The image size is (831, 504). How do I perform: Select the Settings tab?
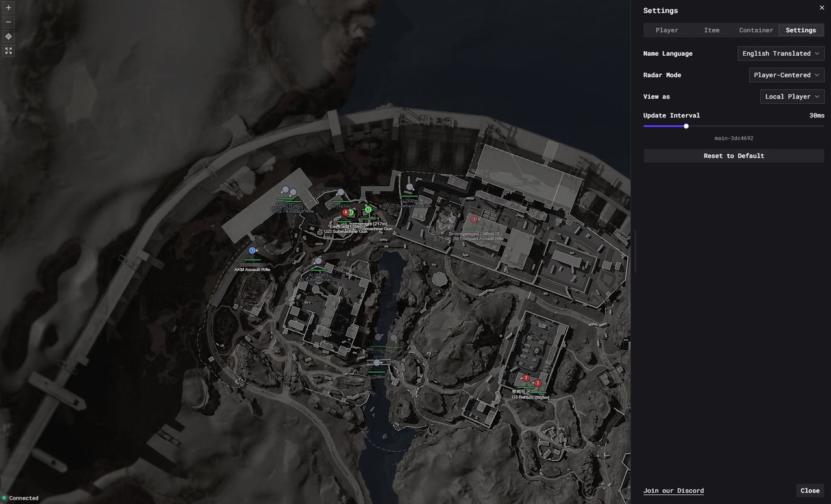[801, 30]
